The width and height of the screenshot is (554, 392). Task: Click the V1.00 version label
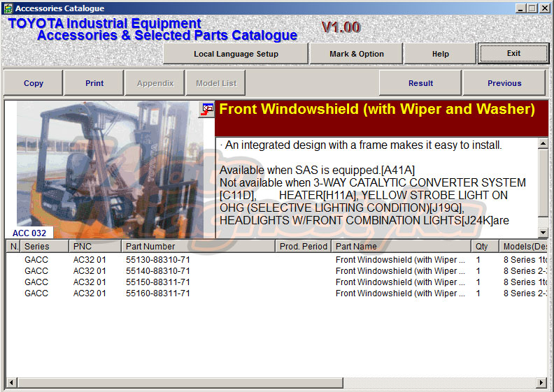341,27
